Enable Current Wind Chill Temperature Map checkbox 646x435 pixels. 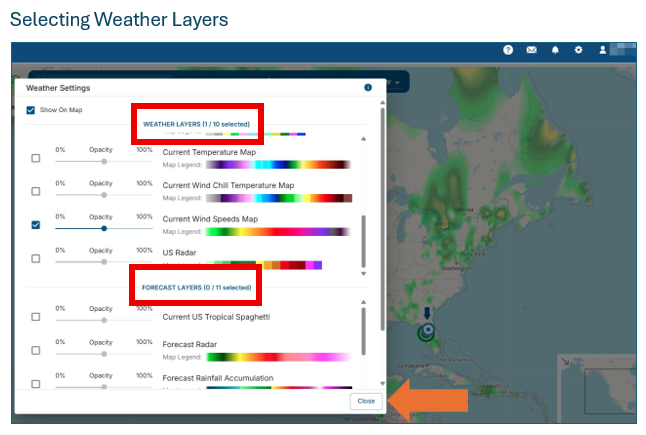[x=36, y=192]
